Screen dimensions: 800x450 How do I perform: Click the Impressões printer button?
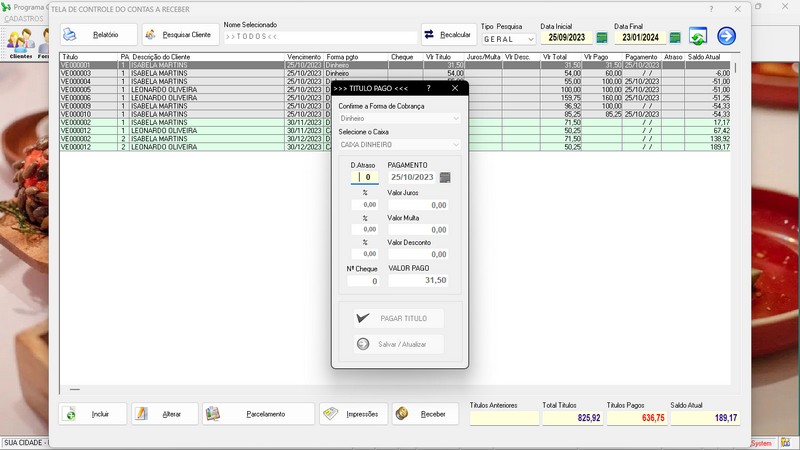pos(352,414)
